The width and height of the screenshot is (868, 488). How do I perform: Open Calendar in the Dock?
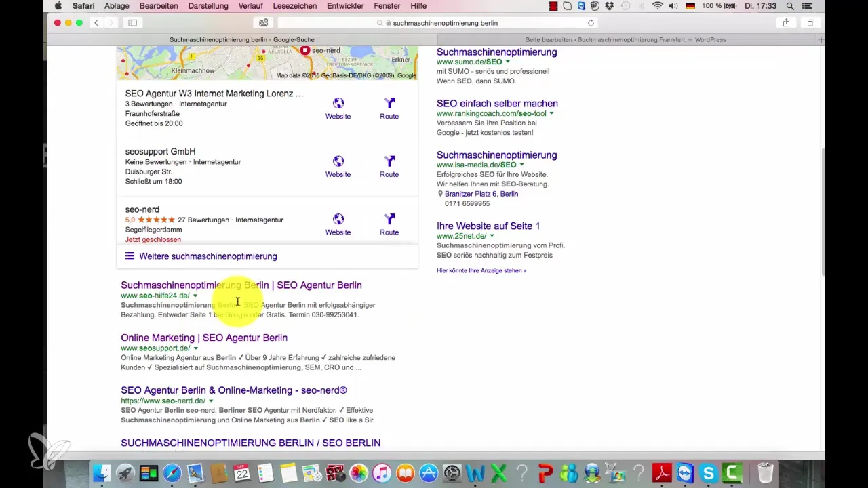coord(242,472)
